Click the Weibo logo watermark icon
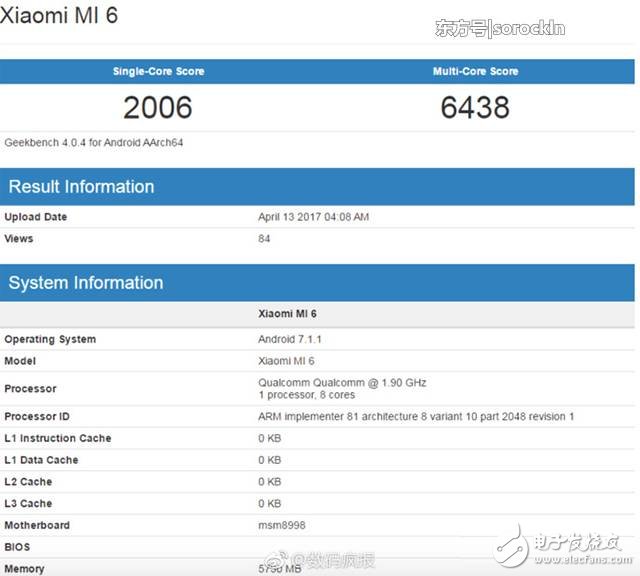This screenshot has height=576, width=640. click(282, 556)
